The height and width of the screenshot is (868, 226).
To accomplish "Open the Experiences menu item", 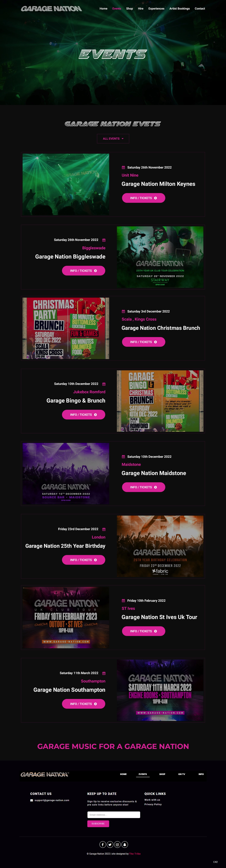I will pyautogui.click(x=156, y=9).
